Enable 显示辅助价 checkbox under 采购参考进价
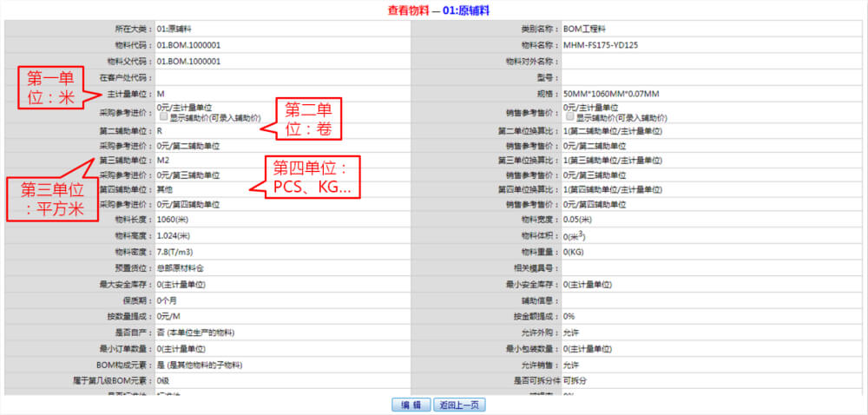Screen dimensions: 868x415 click(x=163, y=116)
